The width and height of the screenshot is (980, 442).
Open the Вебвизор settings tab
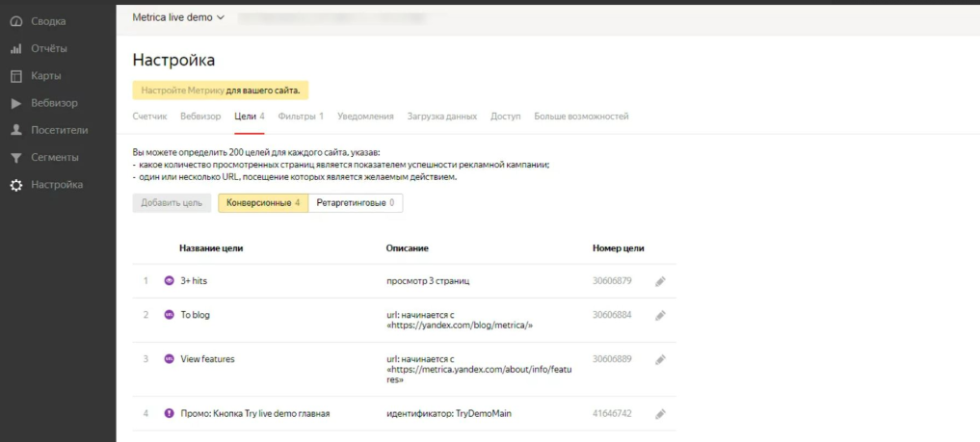(200, 117)
